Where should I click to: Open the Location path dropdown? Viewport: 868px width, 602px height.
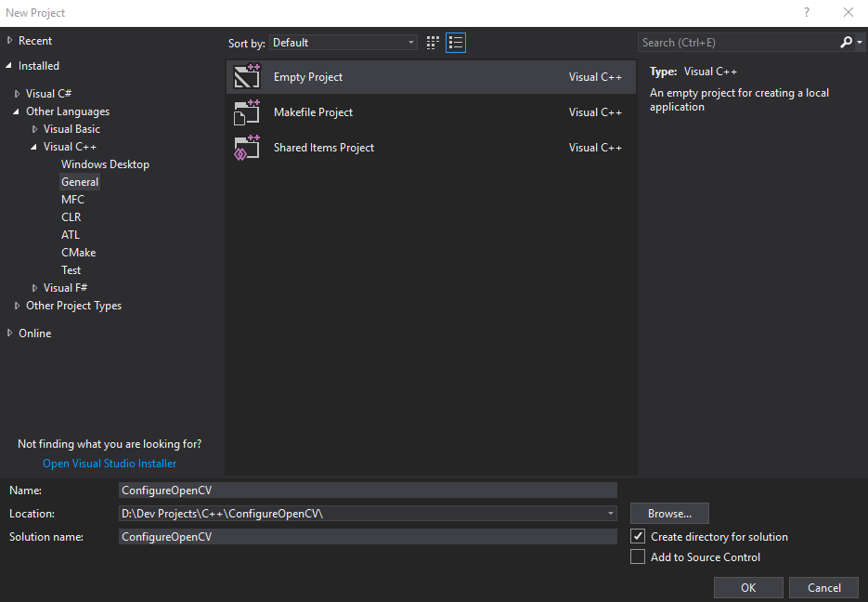(x=610, y=514)
